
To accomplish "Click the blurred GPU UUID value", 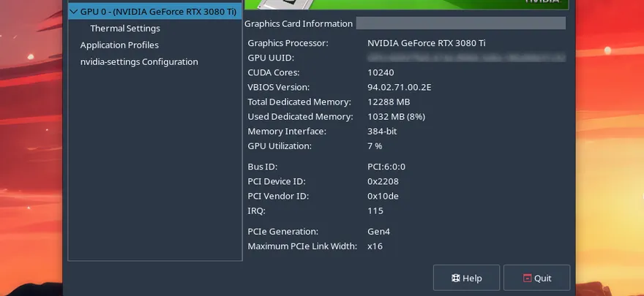I will (x=466, y=58).
